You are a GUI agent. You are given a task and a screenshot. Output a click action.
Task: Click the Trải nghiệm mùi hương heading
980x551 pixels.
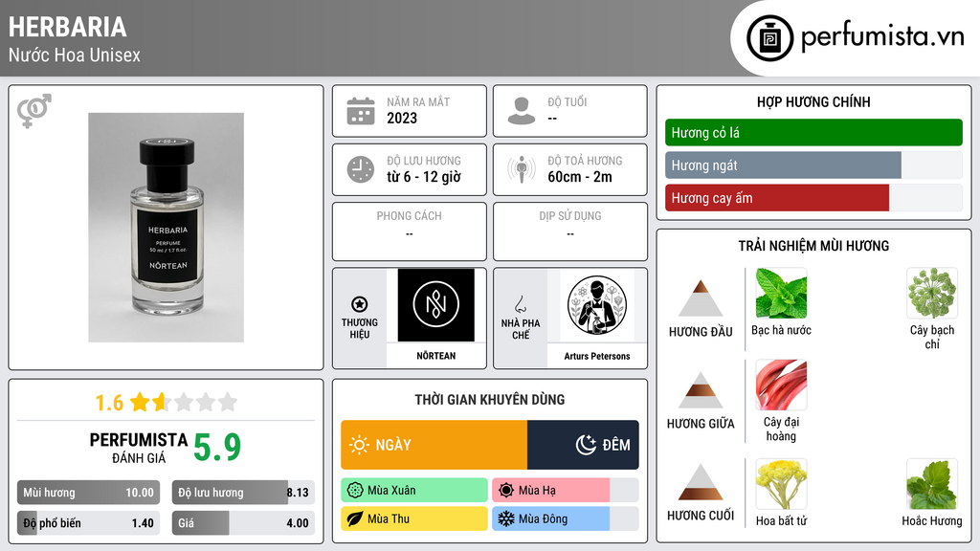tap(813, 246)
